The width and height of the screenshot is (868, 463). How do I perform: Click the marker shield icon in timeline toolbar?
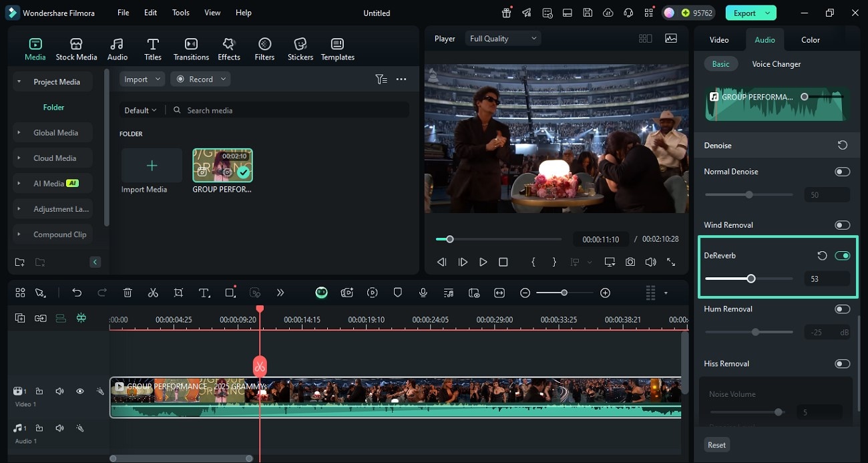(x=398, y=293)
